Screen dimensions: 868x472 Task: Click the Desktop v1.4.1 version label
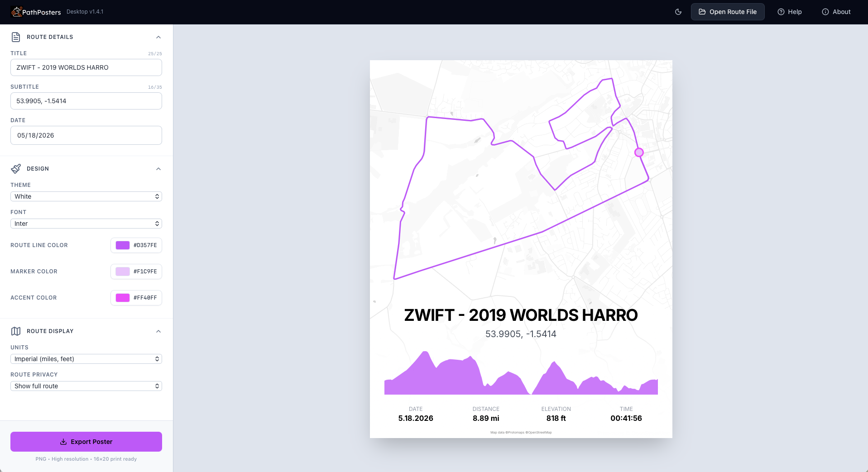click(85, 12)
